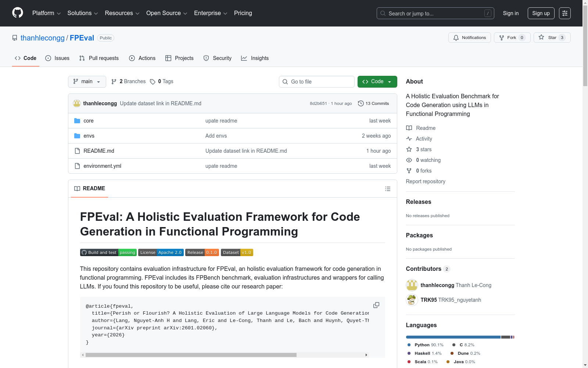Click the Sign in link

511,13
